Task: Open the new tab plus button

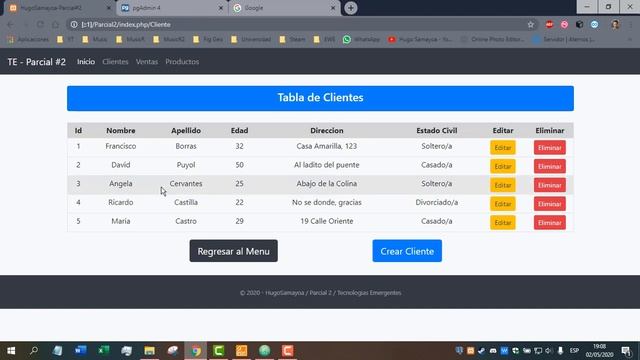Action: (351, 8)
